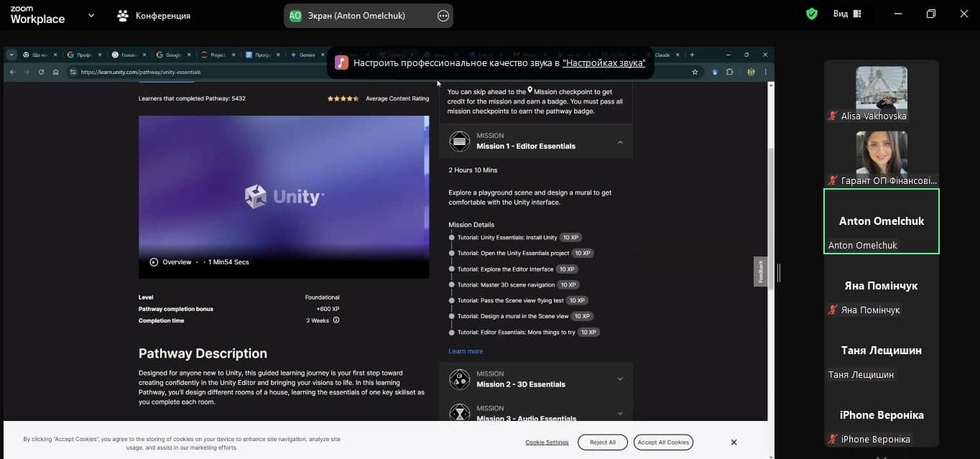
Task: Open screen share options ellipsis for Anton Omelchuk
Action: point(443,16)
